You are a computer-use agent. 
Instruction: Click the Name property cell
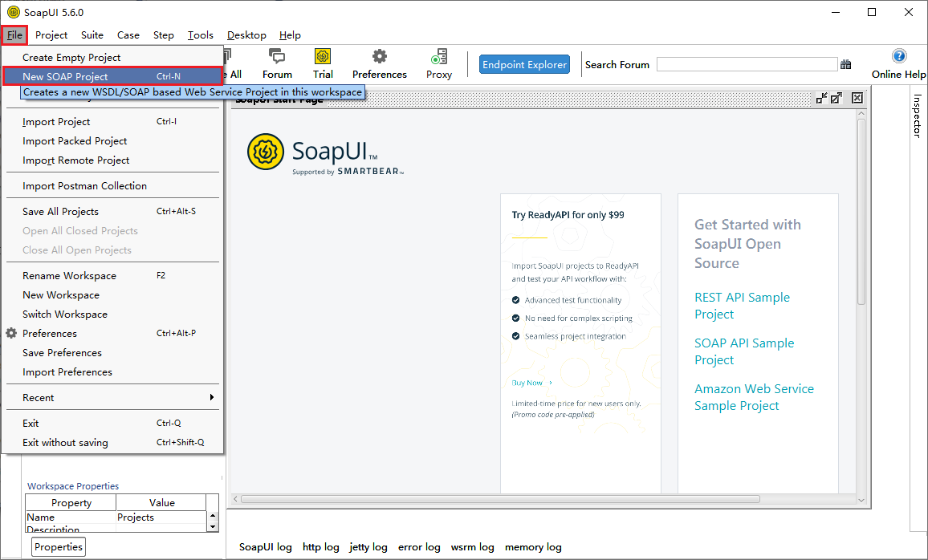pyautogui.click(x=71, y=517)
